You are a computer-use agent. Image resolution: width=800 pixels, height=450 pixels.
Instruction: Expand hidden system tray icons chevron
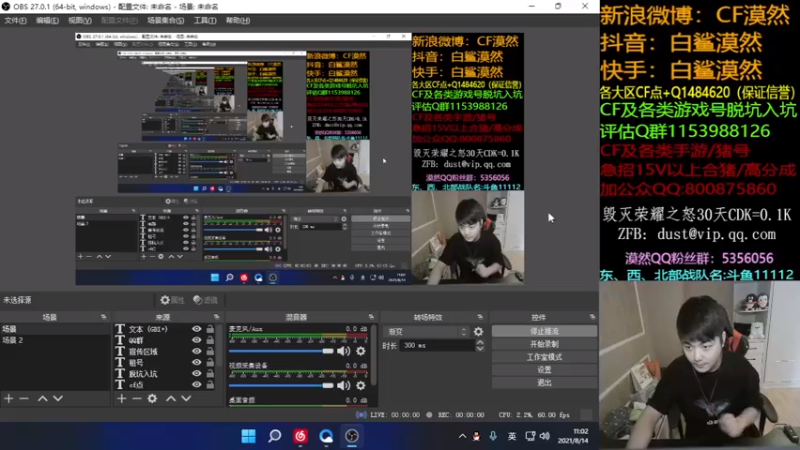coord(462,436)
